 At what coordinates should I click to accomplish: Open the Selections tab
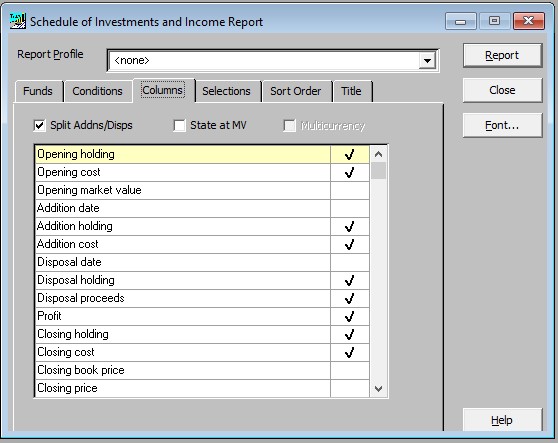[x=226, y=91]
